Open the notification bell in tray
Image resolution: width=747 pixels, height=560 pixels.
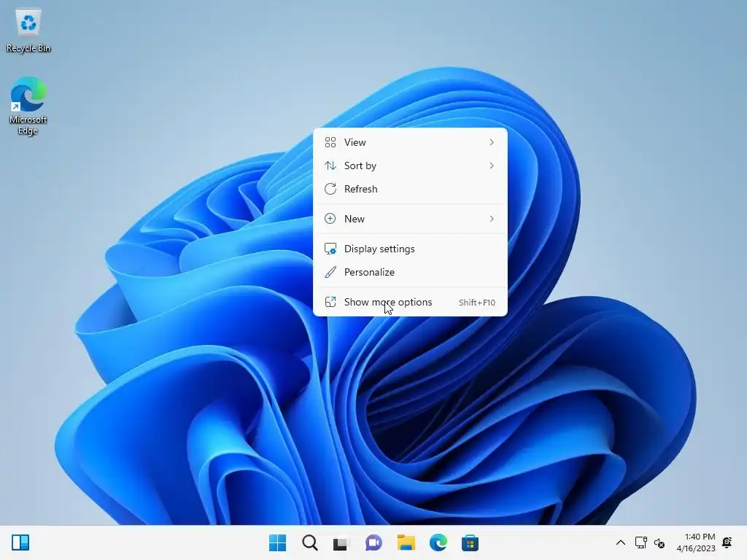[x=727, y=542]
